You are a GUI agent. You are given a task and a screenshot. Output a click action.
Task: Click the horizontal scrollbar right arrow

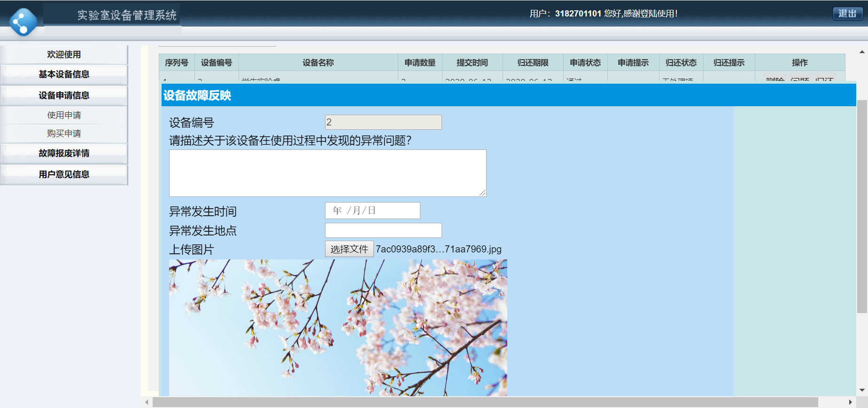851,402
